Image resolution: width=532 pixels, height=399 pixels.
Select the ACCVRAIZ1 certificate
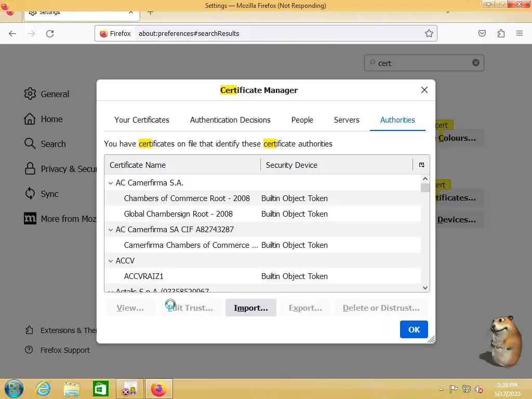click(262, 276)
